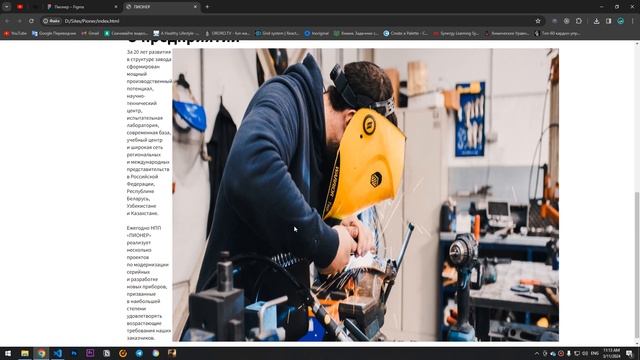Screen dimensions: 640x360
Task: Open the Extensions puzzle icon
Action: click(579, 21)
